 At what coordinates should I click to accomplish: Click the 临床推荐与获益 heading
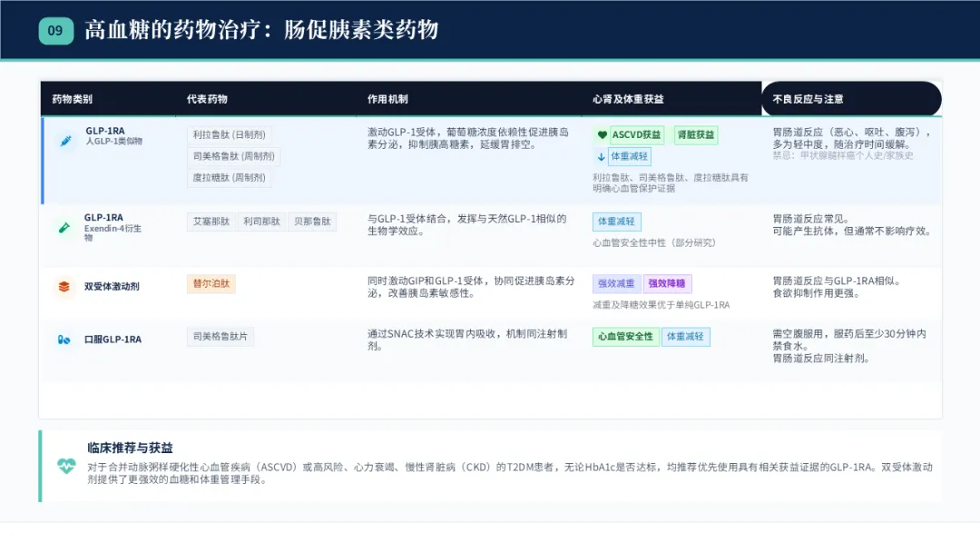(130, 448)
